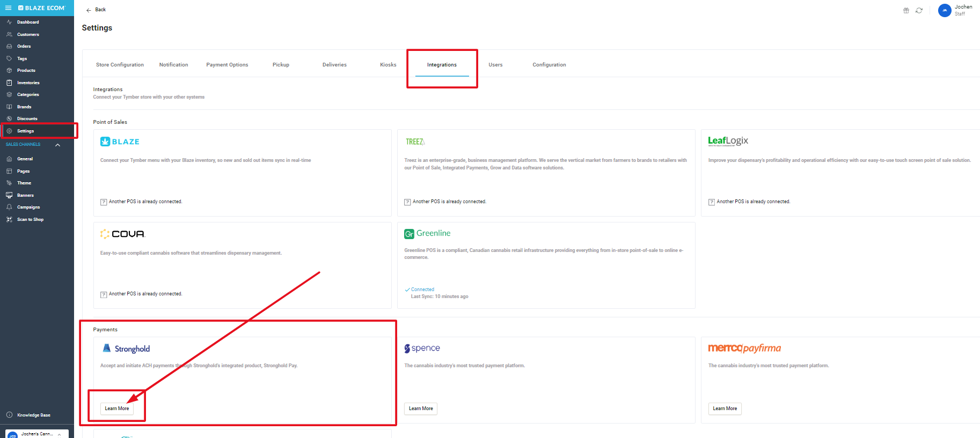Navigate to Inventories in the sidebar

28,83
